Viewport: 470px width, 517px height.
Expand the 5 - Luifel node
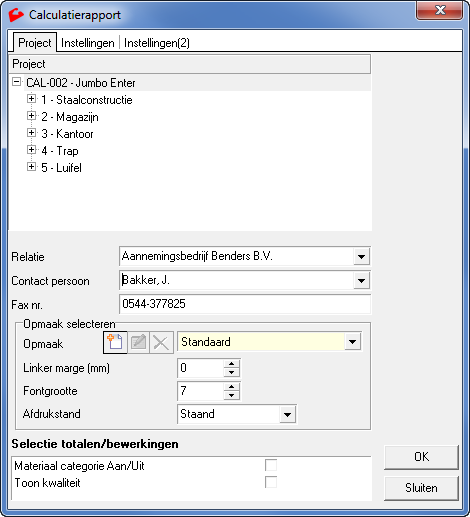31,167
